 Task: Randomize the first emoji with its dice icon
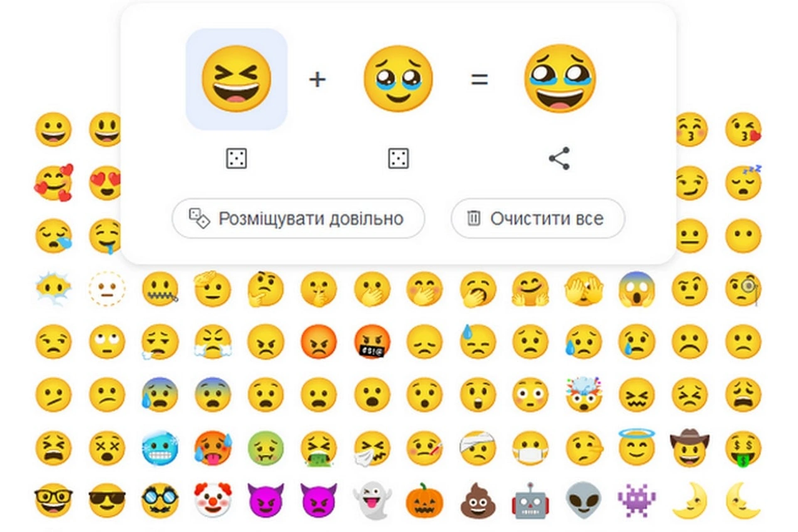pos(236,158)
